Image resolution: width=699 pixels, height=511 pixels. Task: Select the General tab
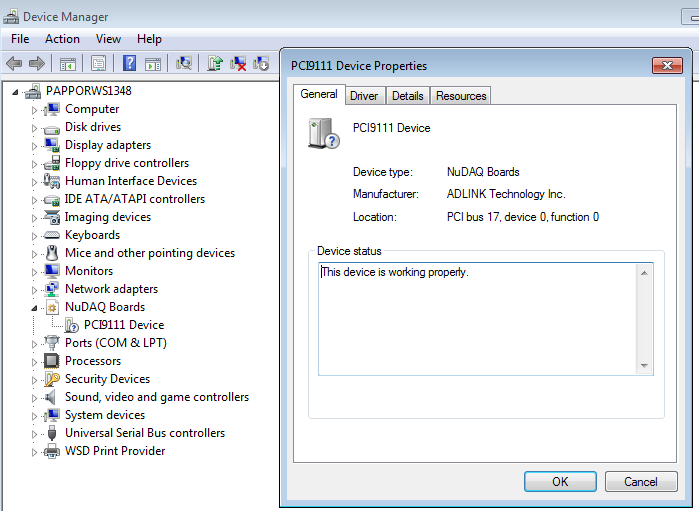click(x=319, y=94)
